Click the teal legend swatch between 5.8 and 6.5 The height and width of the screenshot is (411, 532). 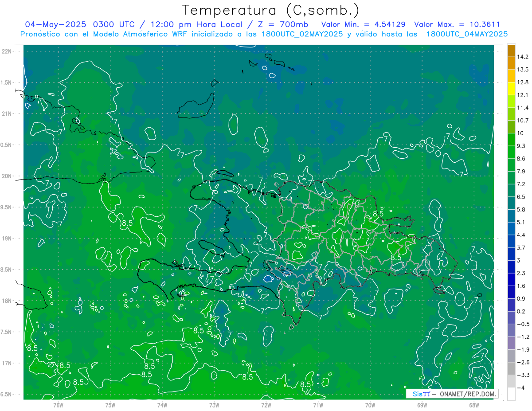[511, 203]
